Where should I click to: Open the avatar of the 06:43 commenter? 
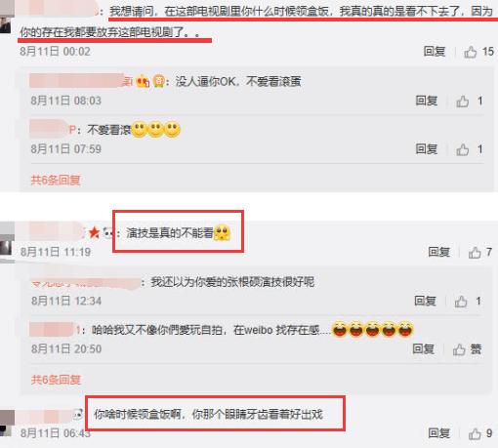tap(7, 423)
